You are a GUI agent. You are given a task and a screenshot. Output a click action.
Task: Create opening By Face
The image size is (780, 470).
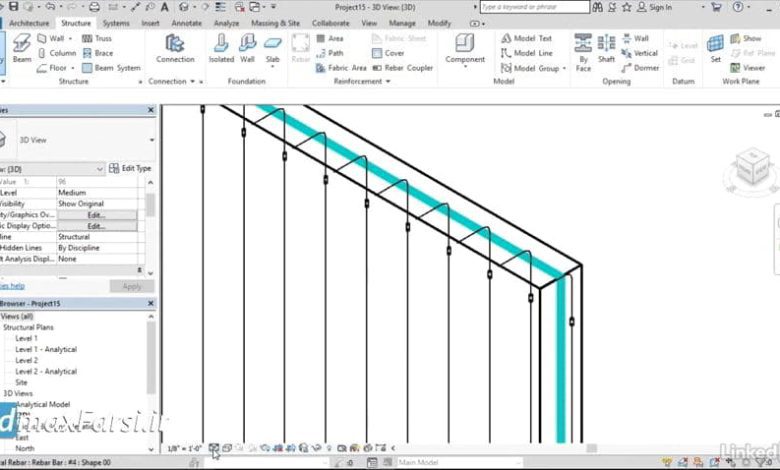583,52
